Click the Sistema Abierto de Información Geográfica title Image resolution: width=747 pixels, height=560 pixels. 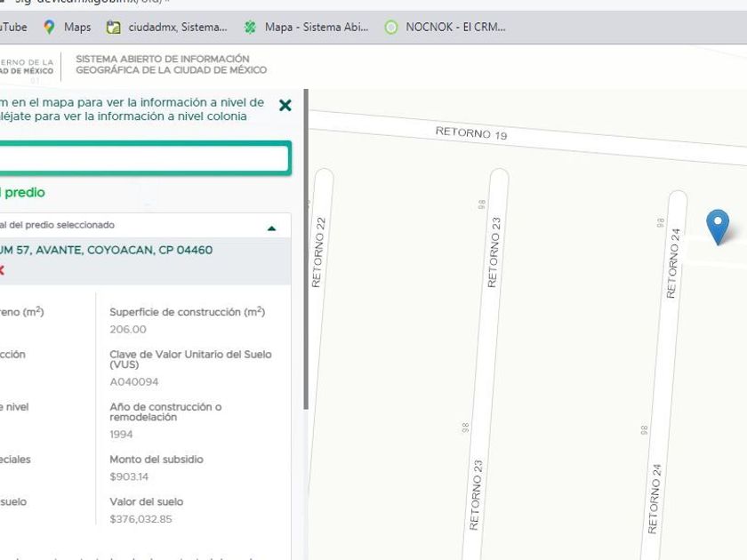coord(171,65)
